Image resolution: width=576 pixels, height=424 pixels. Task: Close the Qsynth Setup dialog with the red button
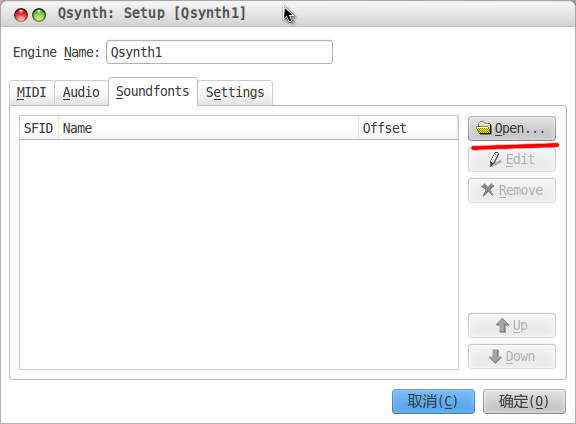pyautogui.click(x=21, y=15)
